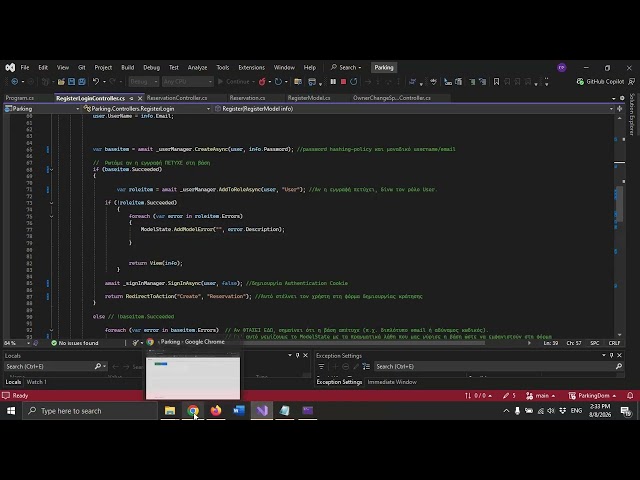This screenshot has height=480, width=640.
Task: Click the SPC indentation indicator
Action: tap(595, 343)
